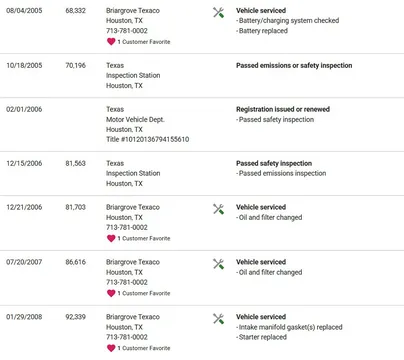
Task: Click Battery replaced service detail
Action: coord(262,31)
